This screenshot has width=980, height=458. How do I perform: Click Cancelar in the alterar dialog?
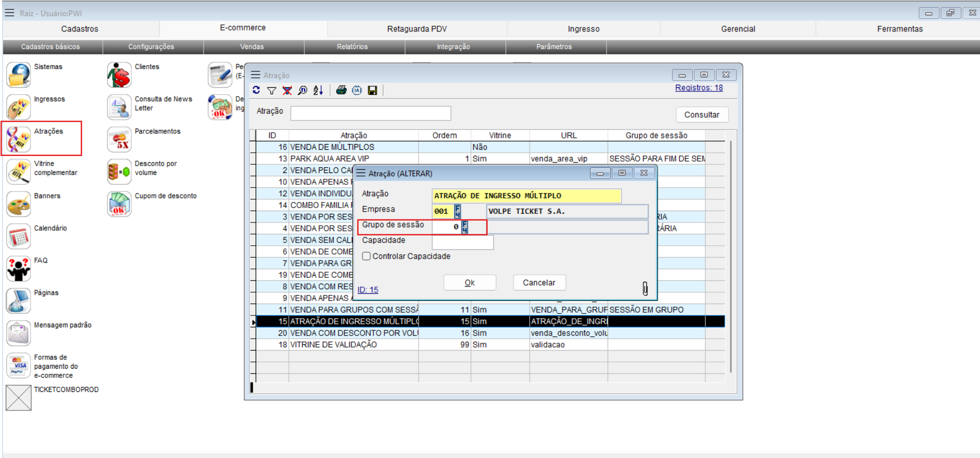(x=539, y=282)
